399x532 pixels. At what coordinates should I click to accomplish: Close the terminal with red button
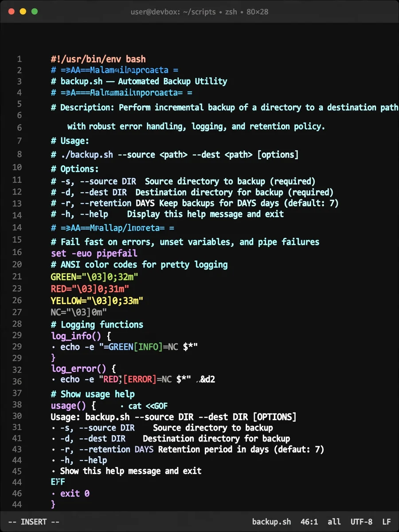tap(12, 12)
